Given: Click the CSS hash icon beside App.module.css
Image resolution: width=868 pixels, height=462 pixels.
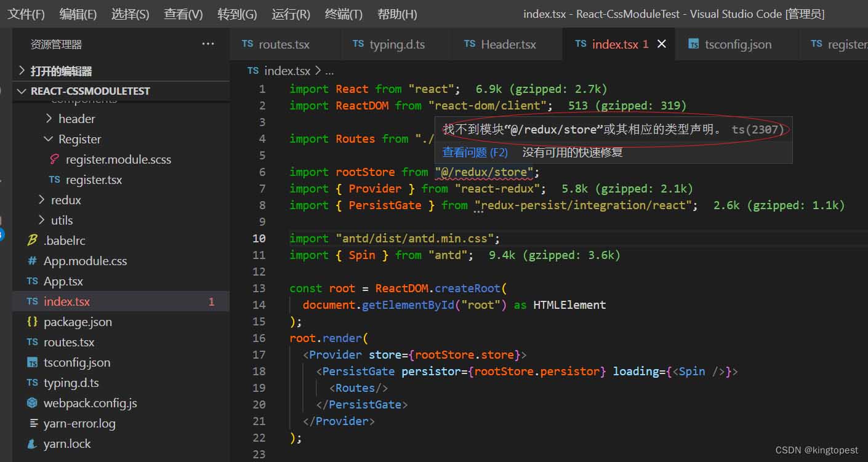Looking at the screenshot, I should (x=33, y=261).
